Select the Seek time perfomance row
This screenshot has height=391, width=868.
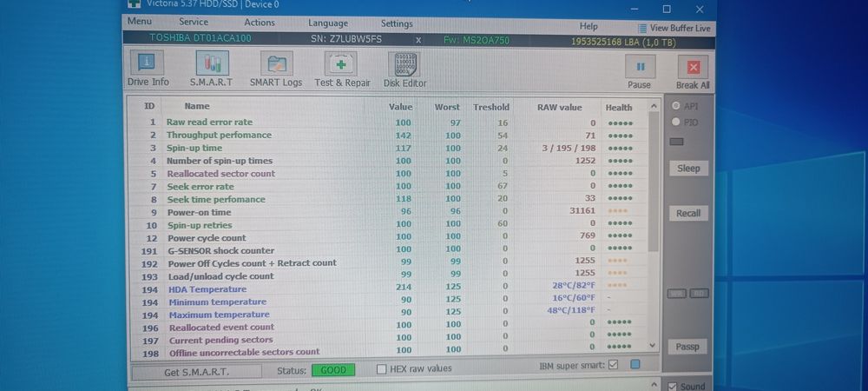tap(390, 199)
